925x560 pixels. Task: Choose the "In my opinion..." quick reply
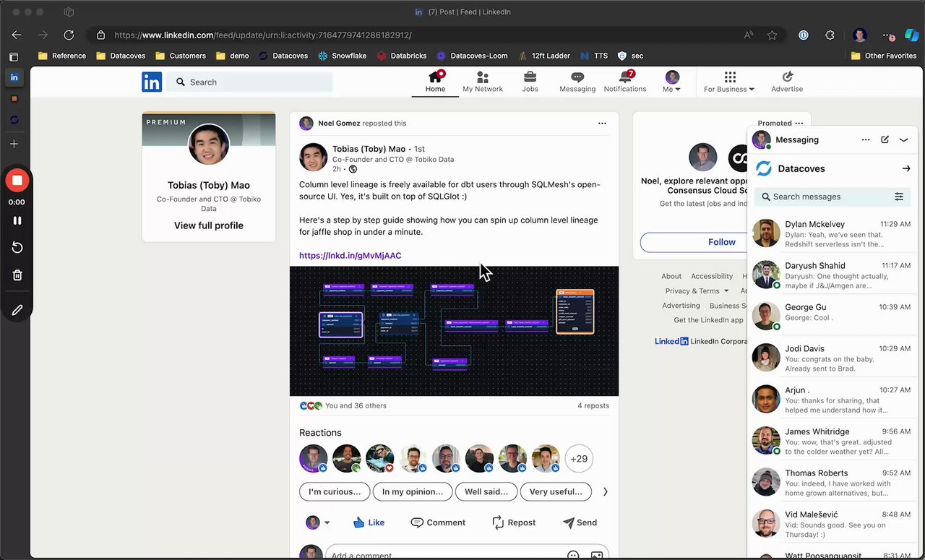(413, 491)
